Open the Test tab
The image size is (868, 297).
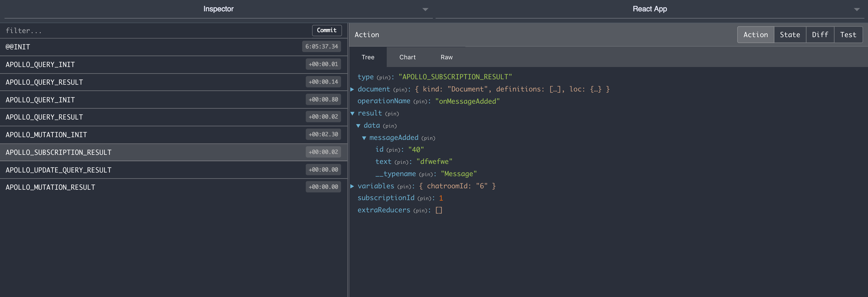tap(848, 35)
